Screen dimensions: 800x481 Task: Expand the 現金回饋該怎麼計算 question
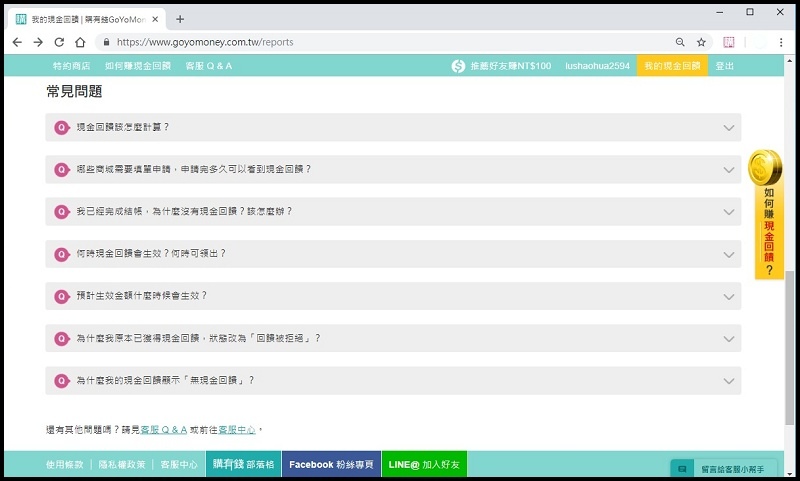[393, 127]
